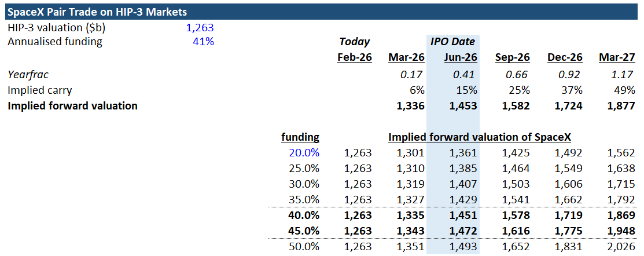Select the implied carry 49% cell
This screenshot has width=644, height=256.
point(625,90)
